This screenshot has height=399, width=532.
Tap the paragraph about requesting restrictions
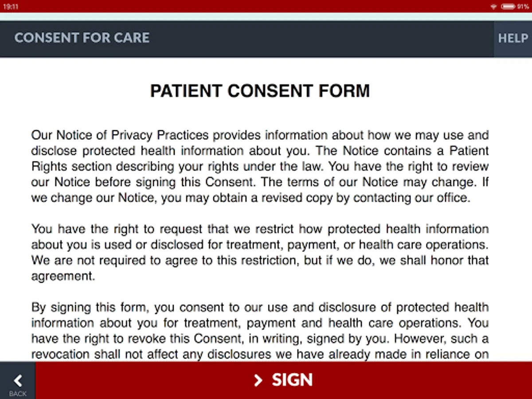click(x=260, y=253)
